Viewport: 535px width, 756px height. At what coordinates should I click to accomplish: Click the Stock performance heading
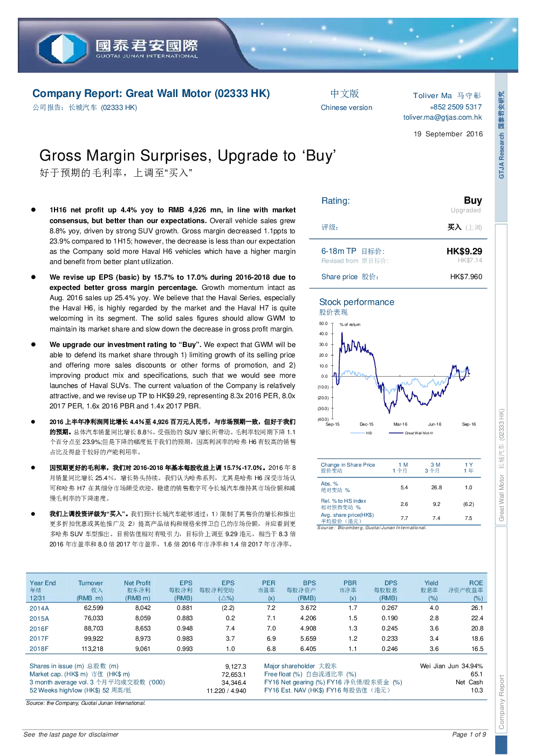point(356,302)
